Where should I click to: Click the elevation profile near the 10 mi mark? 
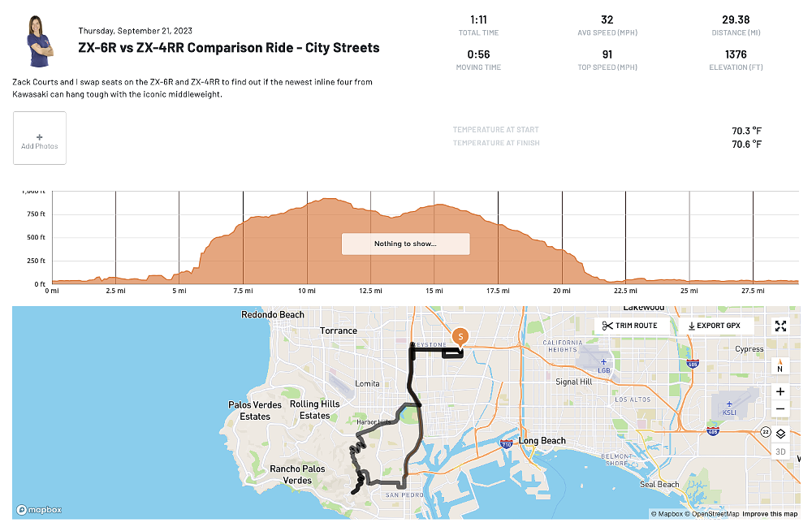coord(306,235)
